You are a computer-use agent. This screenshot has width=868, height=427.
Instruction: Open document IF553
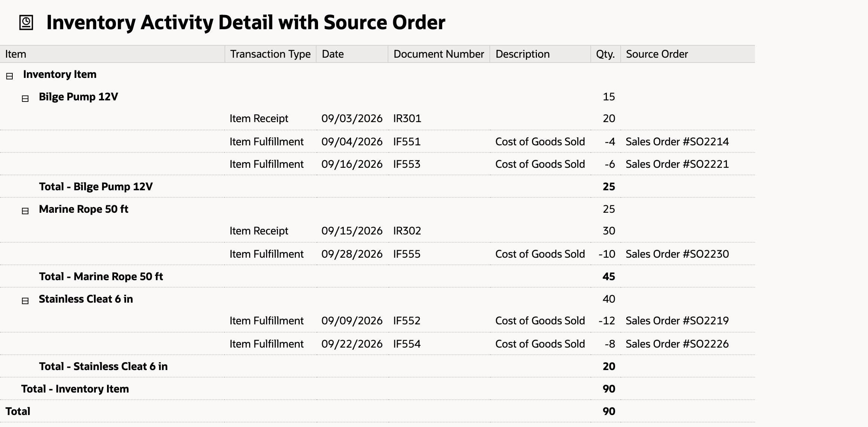pos(407,164)
